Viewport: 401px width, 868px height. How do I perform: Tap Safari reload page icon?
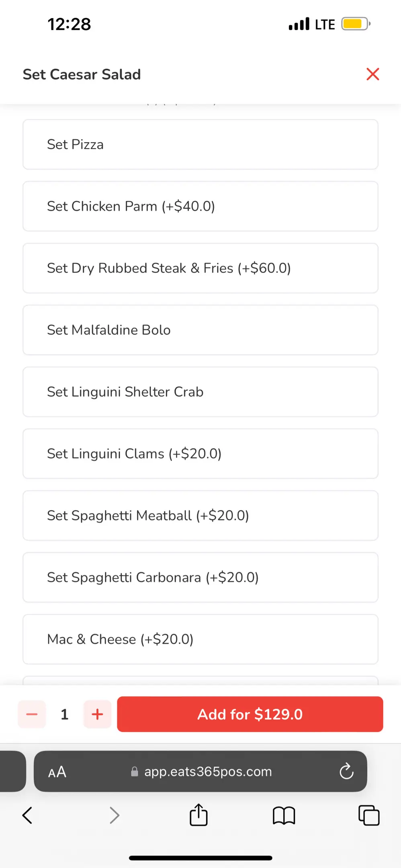(x=346, y=771)
